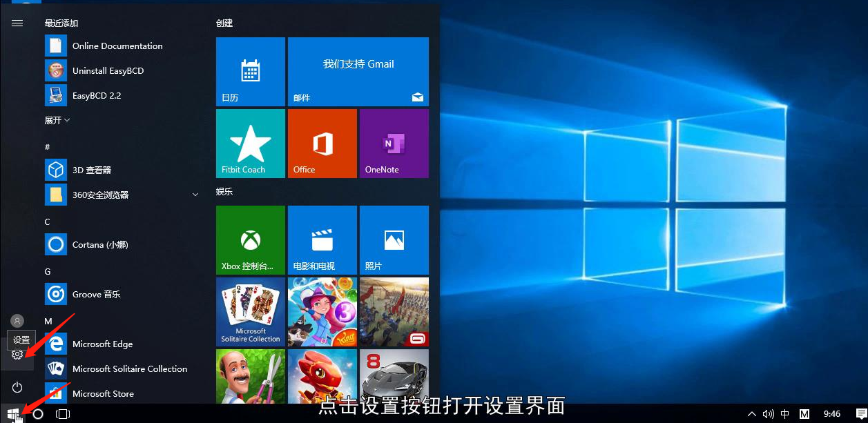The height and width of the screenshot is (423, 868).
Task: Open Task View from the taskbar
Action: (63, 414)
